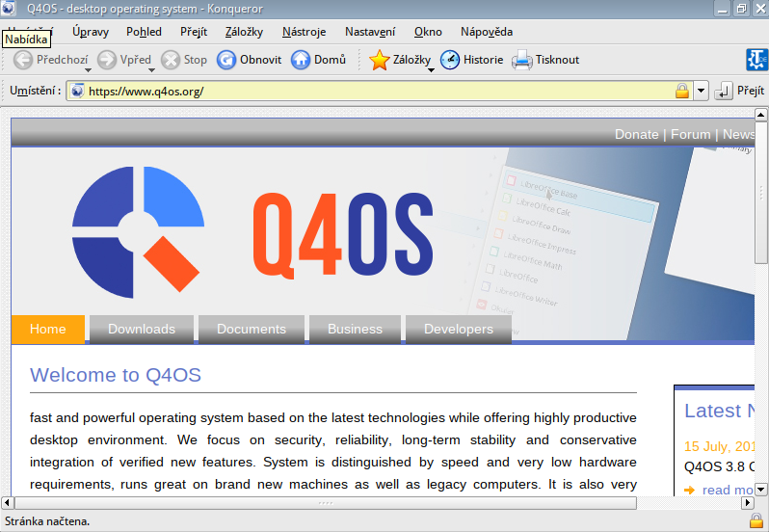Expand the location URL history dropdown
This screenshot has width=769, height=532.
click(701, 91)
